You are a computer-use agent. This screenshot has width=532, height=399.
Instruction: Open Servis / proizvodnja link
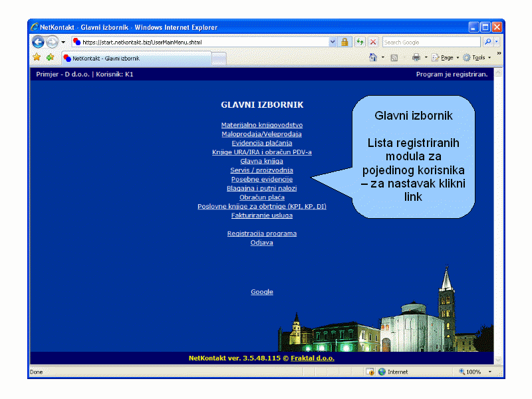pos(261,170)
